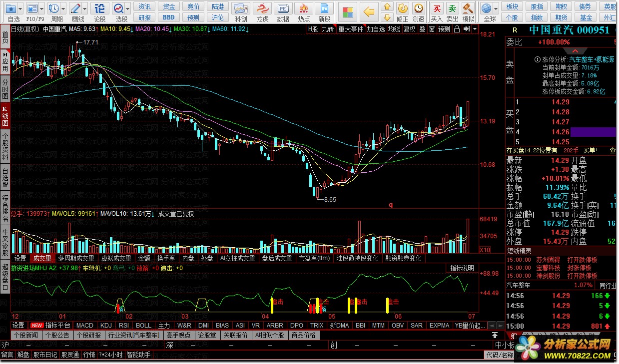This screenshot has width=619, height=364.
Task: Open the 自选 watchlist star icon
Action: point(10,8)
